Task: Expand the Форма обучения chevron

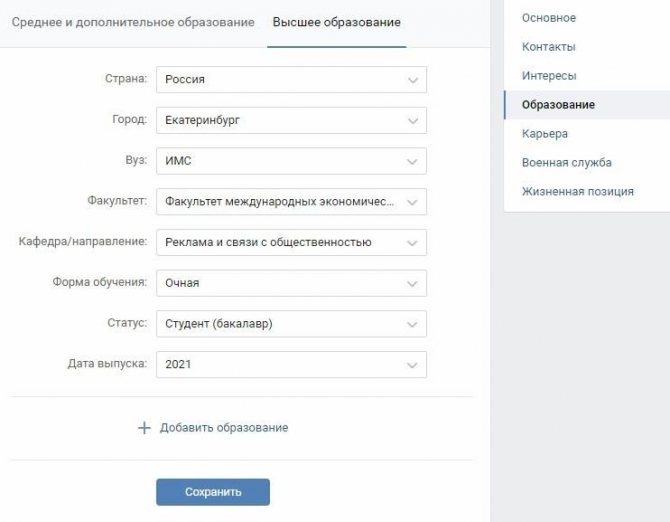Action: (412, 284)
